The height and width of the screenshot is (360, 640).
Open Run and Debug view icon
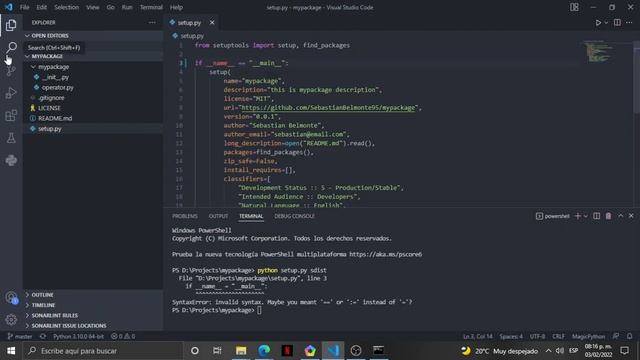coord(11,93)
